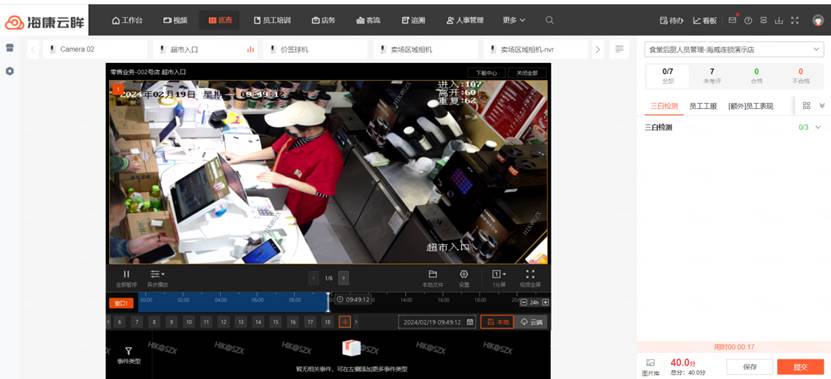Click the 保存 save button
The width and height of the screenshot is (831, 379).
pyautogui.click(x=749, y=366)
